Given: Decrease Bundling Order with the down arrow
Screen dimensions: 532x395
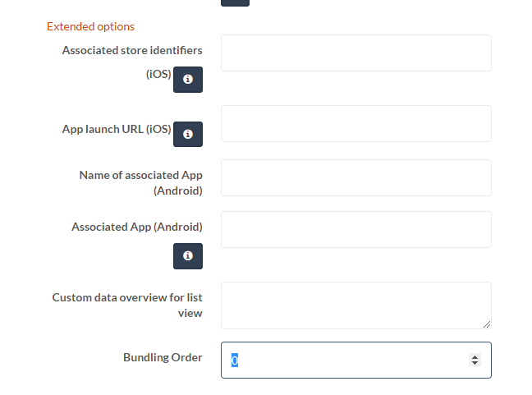Looking at the screenshot, I should tap(475, 363).
